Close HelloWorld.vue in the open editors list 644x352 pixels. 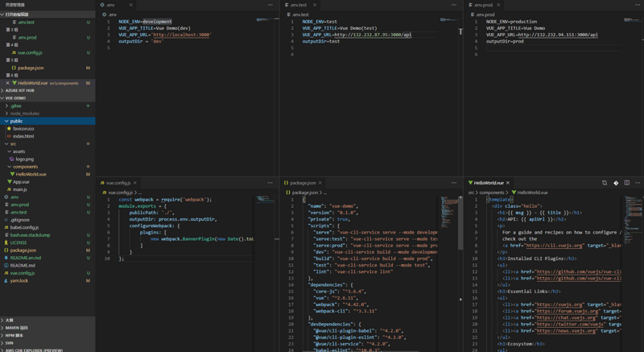(x=8, y=83)
